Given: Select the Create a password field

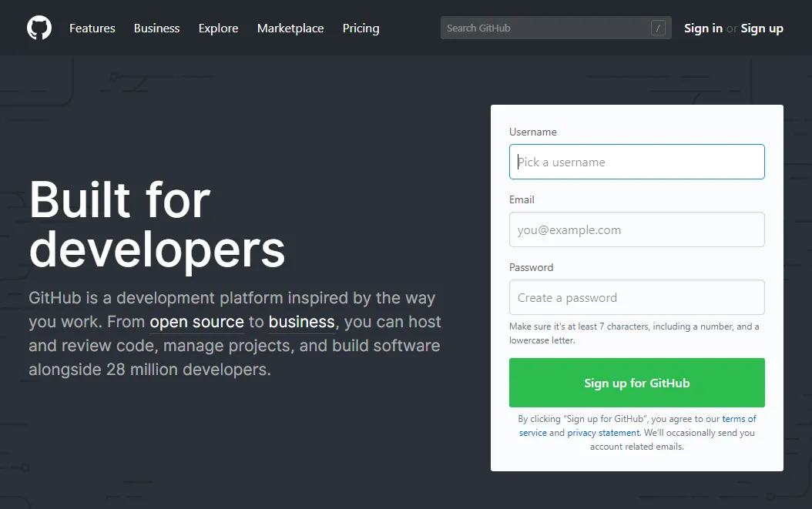Looking at the screenshot, I should pos(636,298).
